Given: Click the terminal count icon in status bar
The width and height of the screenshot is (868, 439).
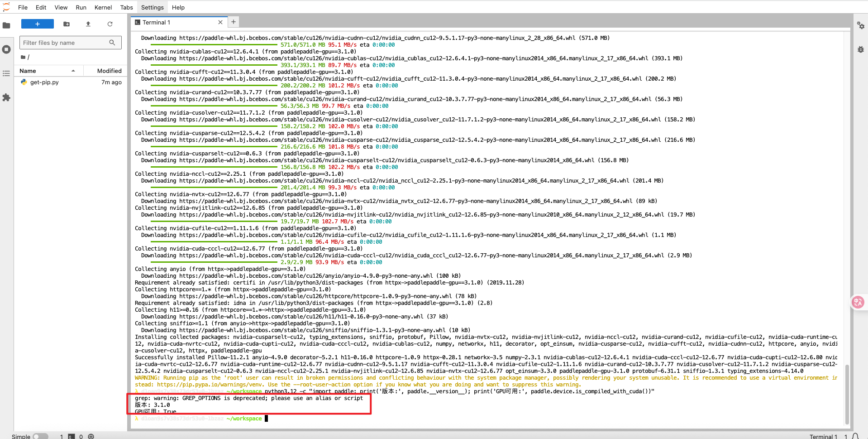Looking at the screenshot, I should [x=72, y=436].
